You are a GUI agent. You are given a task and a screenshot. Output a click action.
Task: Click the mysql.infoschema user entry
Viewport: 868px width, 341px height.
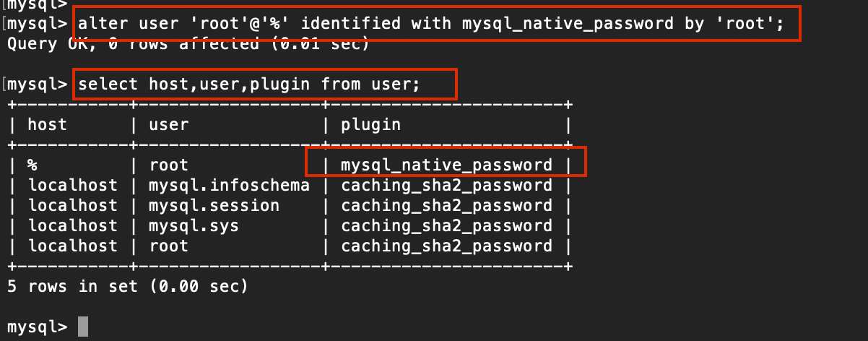point(229,186)
